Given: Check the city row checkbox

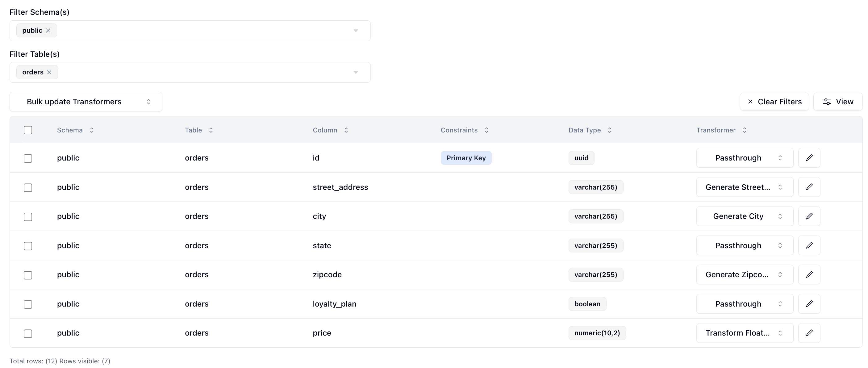Looking at the screenshot, I should pyautogui.click(x=28, y=216).
